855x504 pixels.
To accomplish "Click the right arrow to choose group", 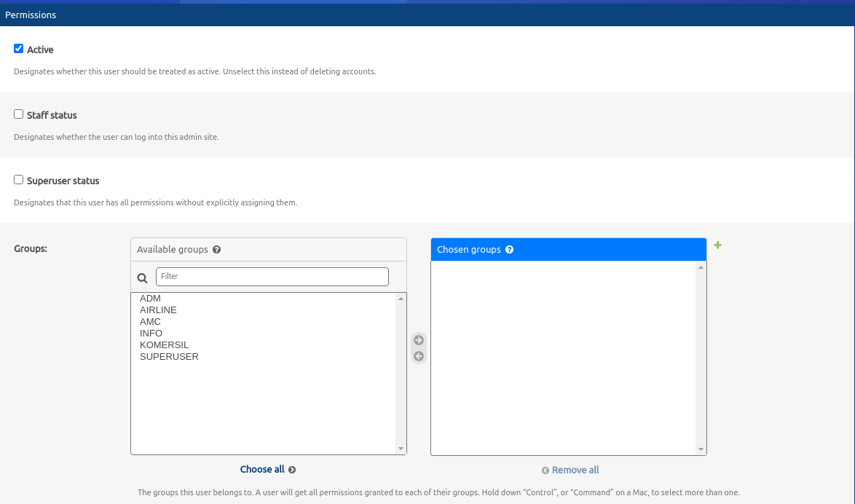I will pyautogui.click(x=419, y=340).
